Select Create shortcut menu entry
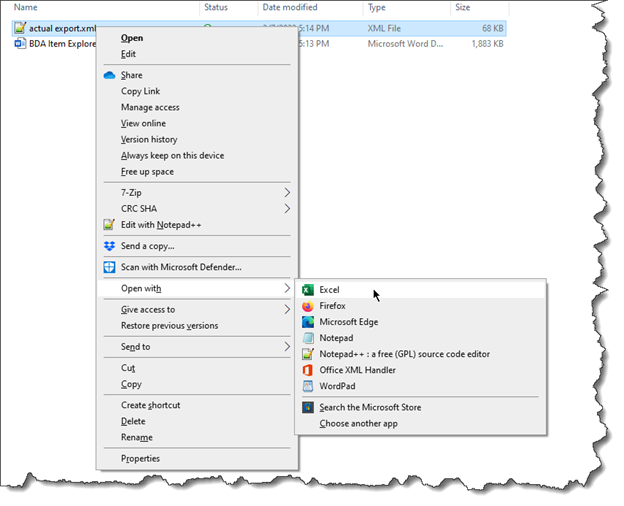The width and height of the screenshot is (624, 506). 197,405
